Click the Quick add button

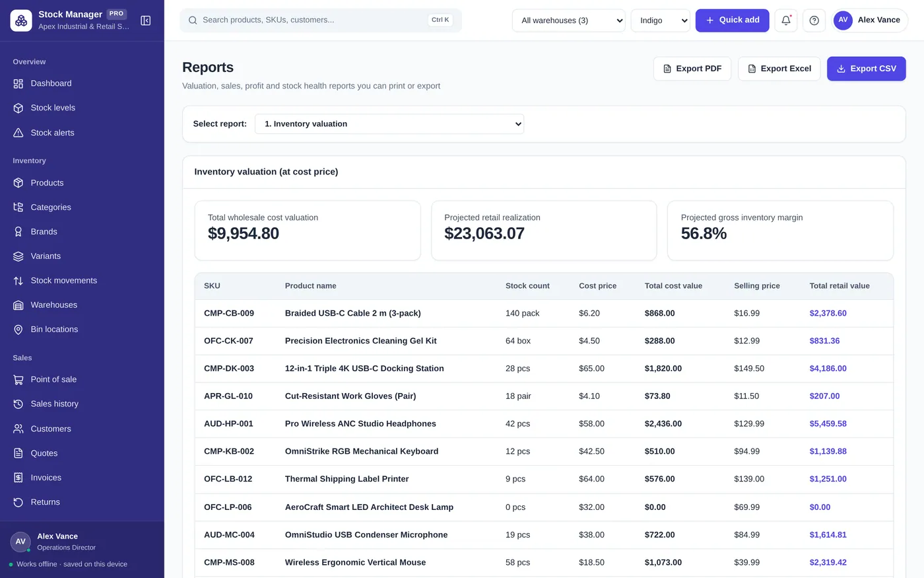[733, 20]
